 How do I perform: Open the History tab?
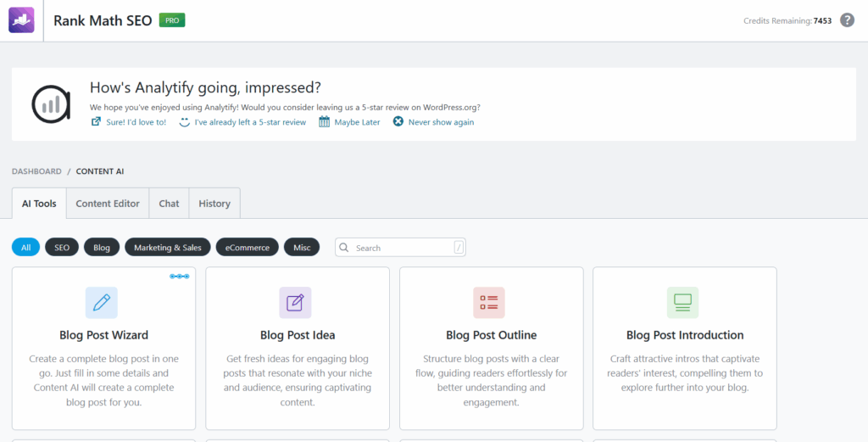(x=214, y=204)
